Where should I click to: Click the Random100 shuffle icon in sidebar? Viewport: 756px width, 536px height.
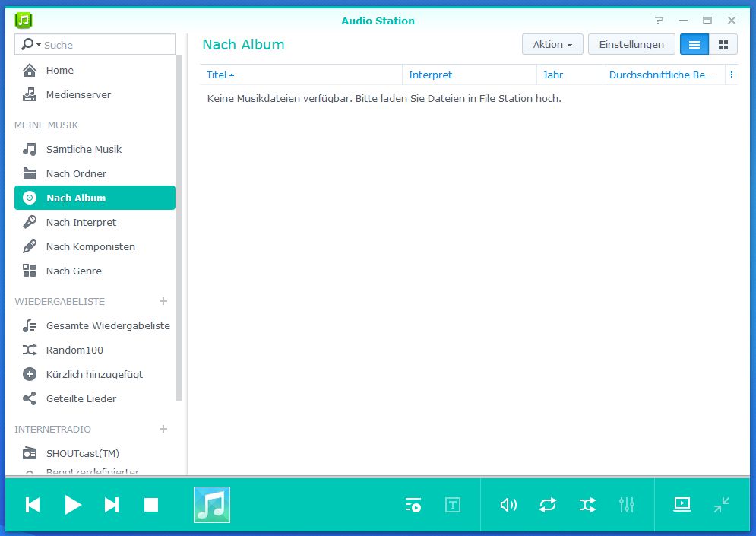(x=30, y=350)
